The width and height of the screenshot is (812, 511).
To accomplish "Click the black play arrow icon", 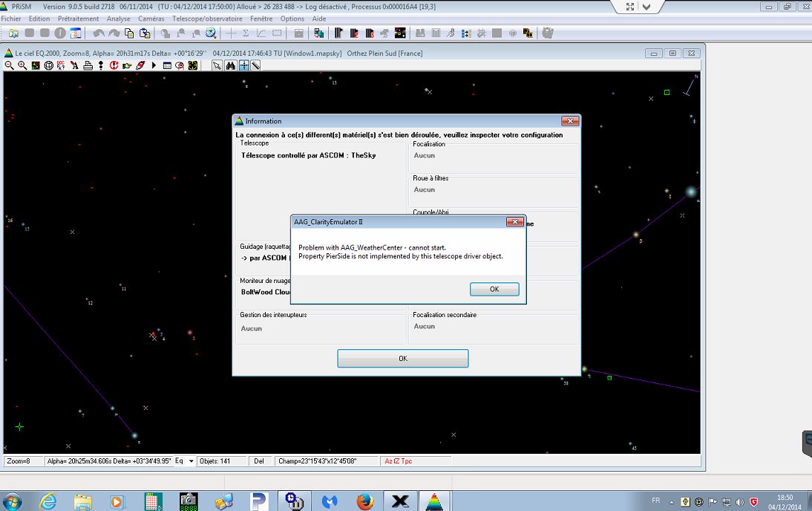I will [x=154, y=65].
